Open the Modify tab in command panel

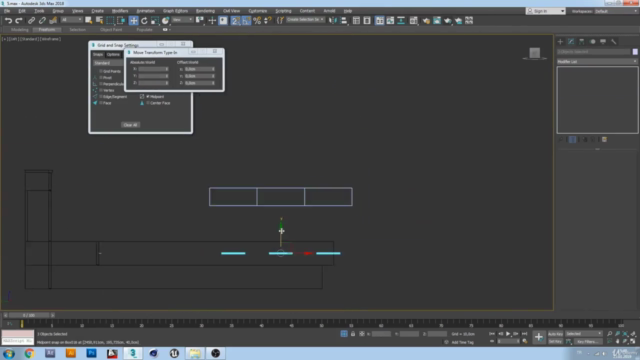tap(571, 42)
